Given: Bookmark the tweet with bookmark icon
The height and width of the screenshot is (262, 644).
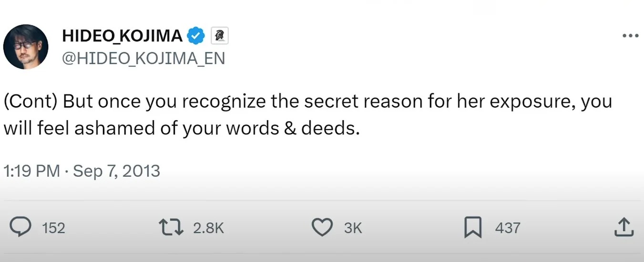Looking at the screenshot, I should (x=473, y=227).
